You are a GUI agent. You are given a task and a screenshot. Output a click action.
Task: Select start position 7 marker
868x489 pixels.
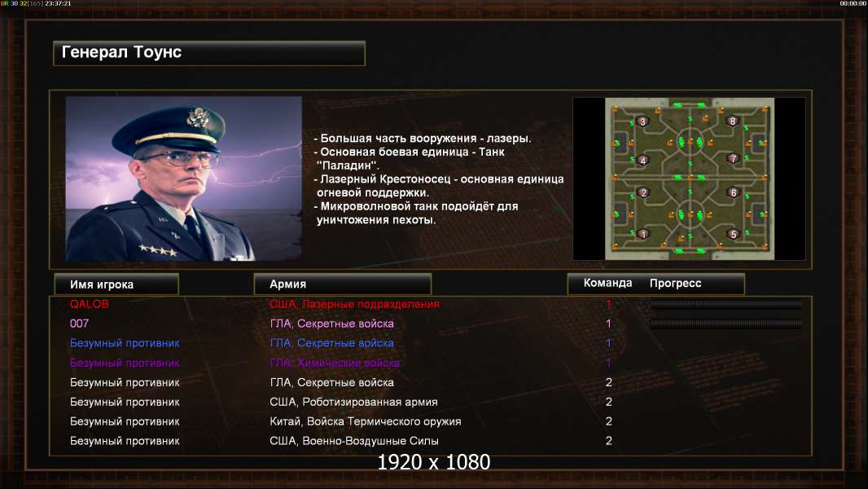pyautogui.click(x=734, y=159)
